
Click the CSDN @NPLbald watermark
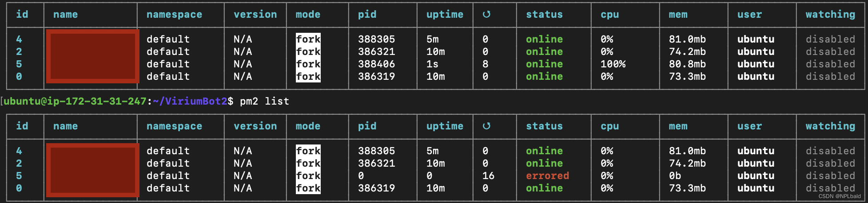click(x=839, y=196)
